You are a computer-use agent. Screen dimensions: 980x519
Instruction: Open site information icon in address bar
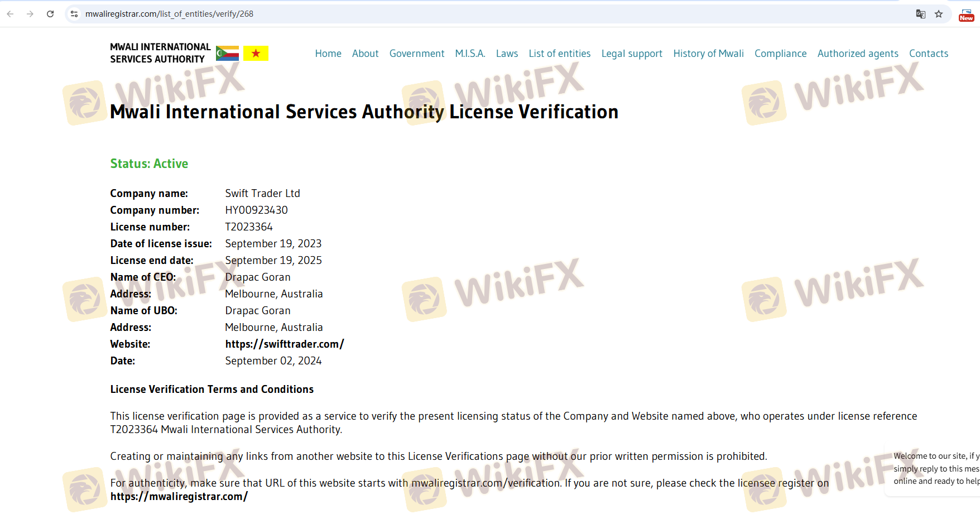(x=74, y=14)
